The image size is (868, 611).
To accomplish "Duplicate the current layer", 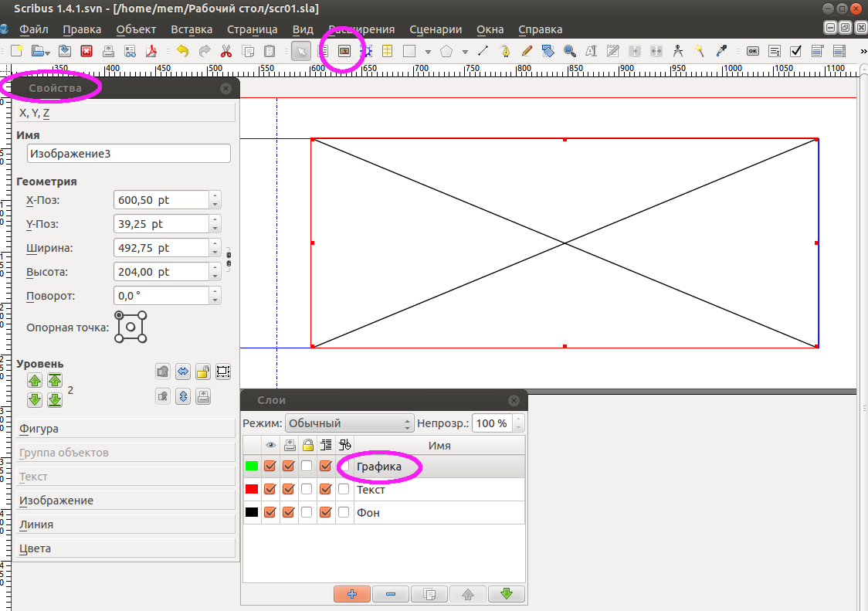I will point(429,594).
